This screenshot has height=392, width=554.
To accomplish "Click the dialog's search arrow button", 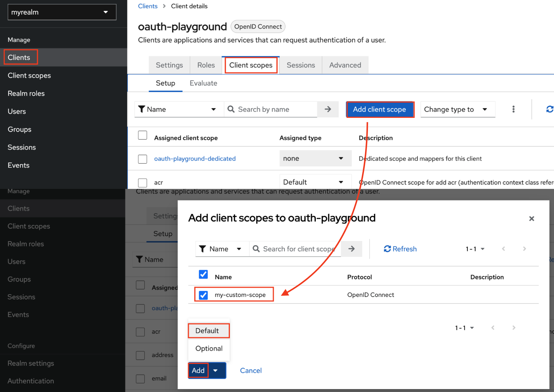I will (x=351, y=249).
